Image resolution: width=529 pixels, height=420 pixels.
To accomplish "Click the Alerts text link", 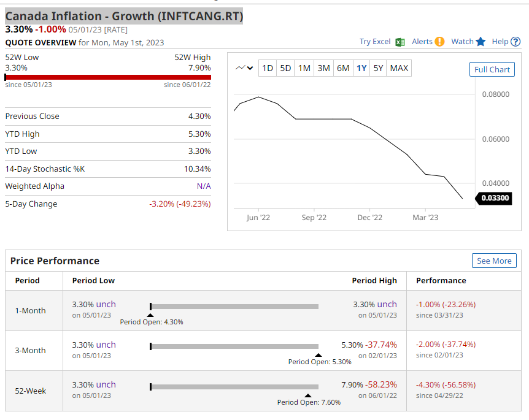I will (x=422, y=42).
